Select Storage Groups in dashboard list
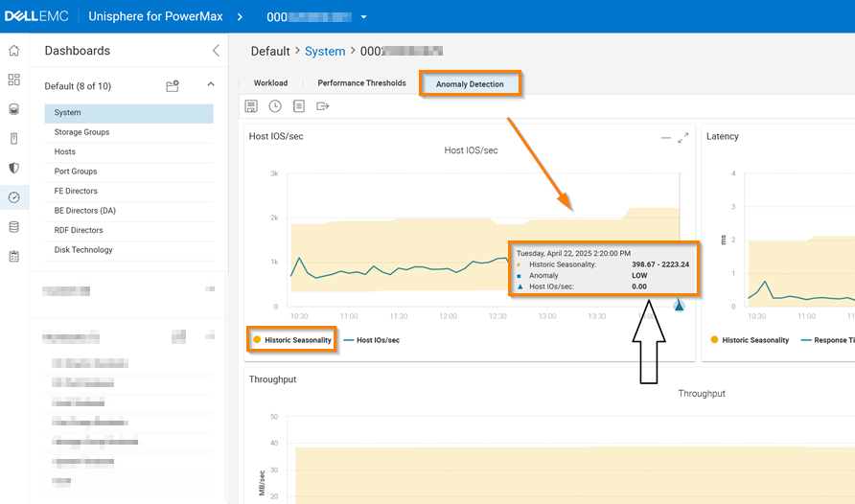 coord(81,132)
